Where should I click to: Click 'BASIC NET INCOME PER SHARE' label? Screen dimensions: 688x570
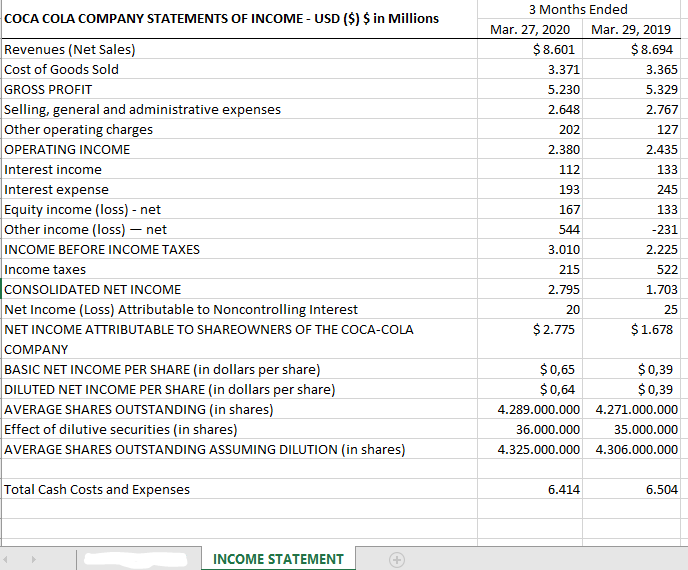coord(162,370)
